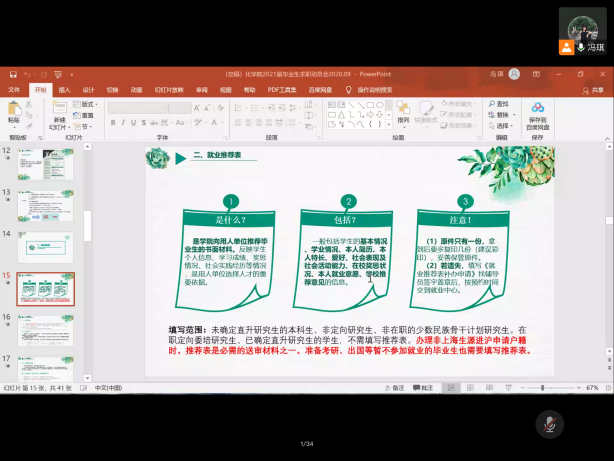
Task: Open the Layout (版式) dropdown
Action: pyautogui.click(x=88, y=103)
